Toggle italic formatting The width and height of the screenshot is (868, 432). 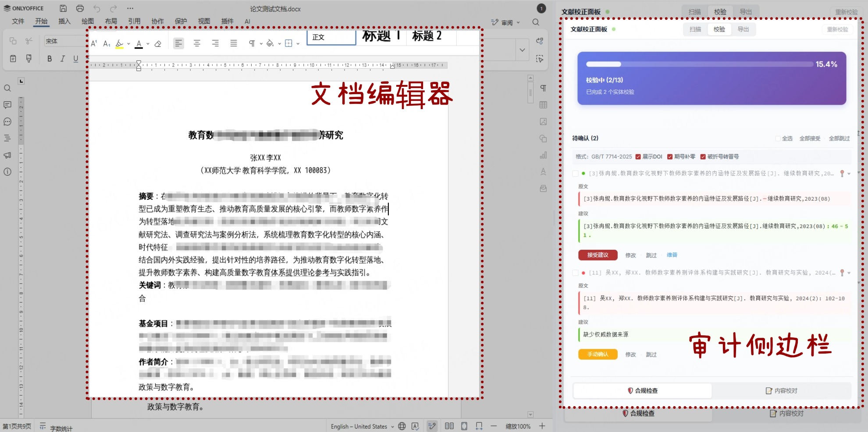click(63, 59)
